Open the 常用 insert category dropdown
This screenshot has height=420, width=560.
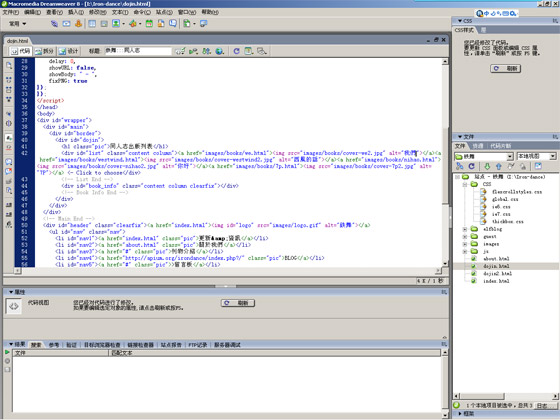[18, 24]
